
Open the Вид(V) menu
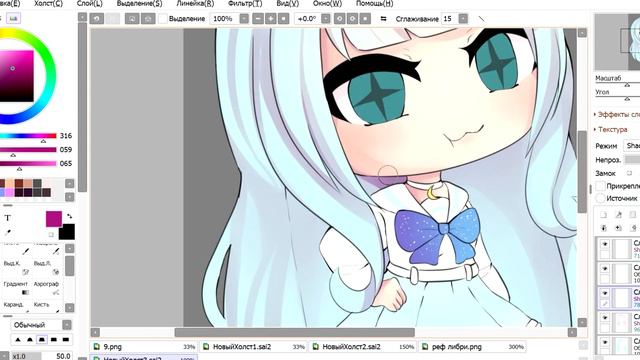click(287, 4)
